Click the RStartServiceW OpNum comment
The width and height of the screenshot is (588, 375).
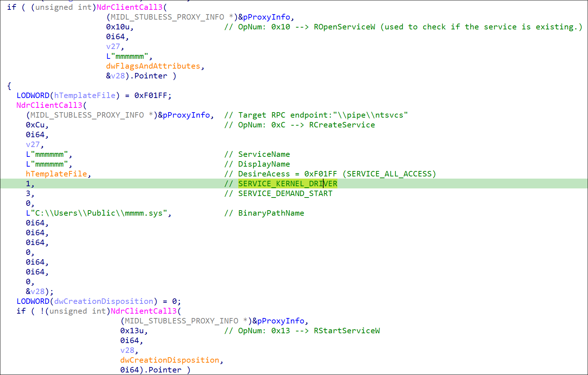point(302,331)
